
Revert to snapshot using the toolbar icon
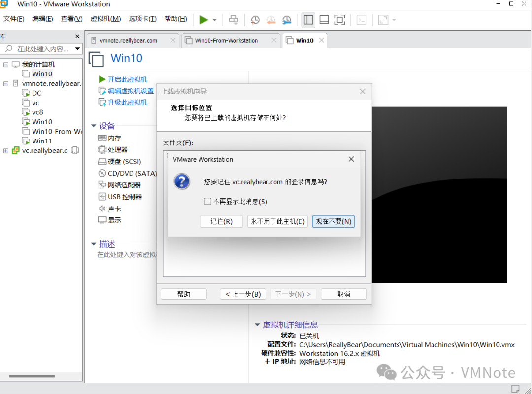pos(271,20)
